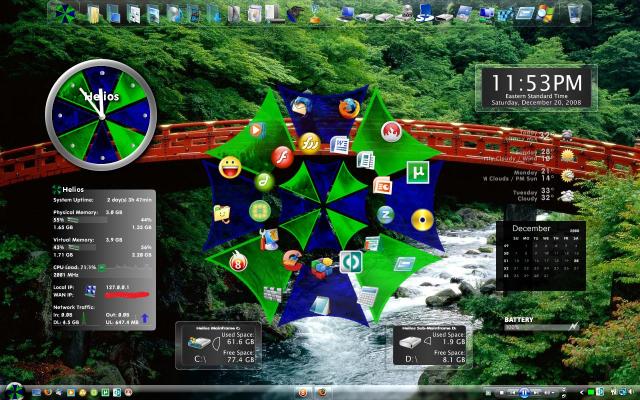
Task: Click the Virtual Memory usage bar
Action: [x=82, y=247]
